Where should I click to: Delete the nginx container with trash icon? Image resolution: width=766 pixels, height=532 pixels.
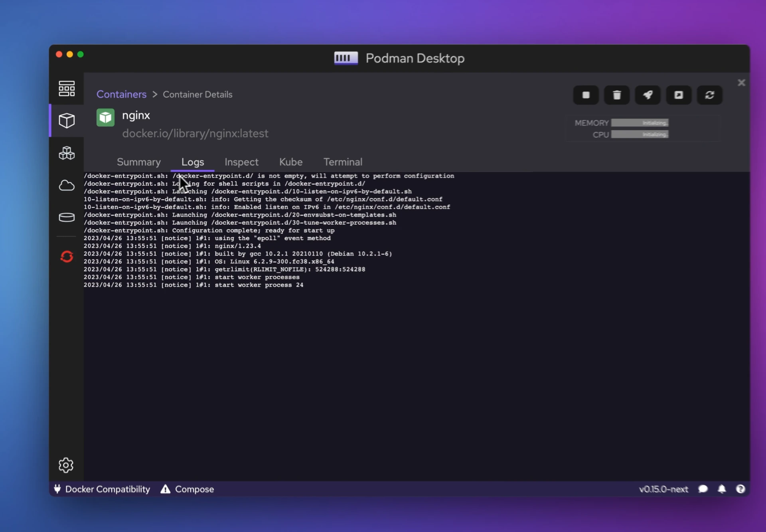[x=617, y=95]
